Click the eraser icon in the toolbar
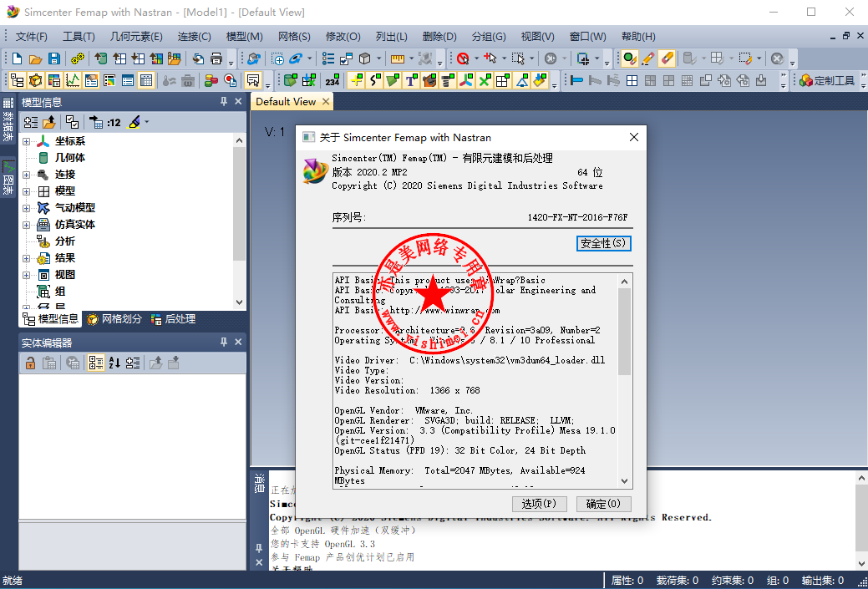 coord(667,58)
